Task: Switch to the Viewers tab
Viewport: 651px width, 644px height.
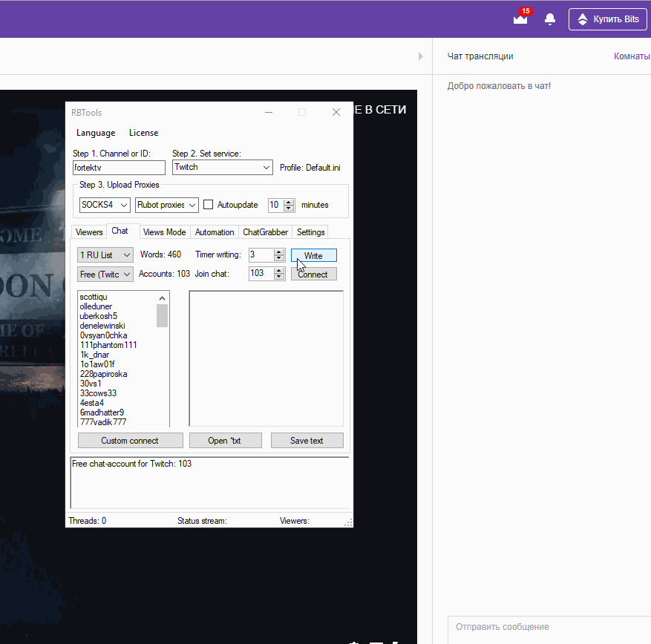Action: [x=89, y=232]
